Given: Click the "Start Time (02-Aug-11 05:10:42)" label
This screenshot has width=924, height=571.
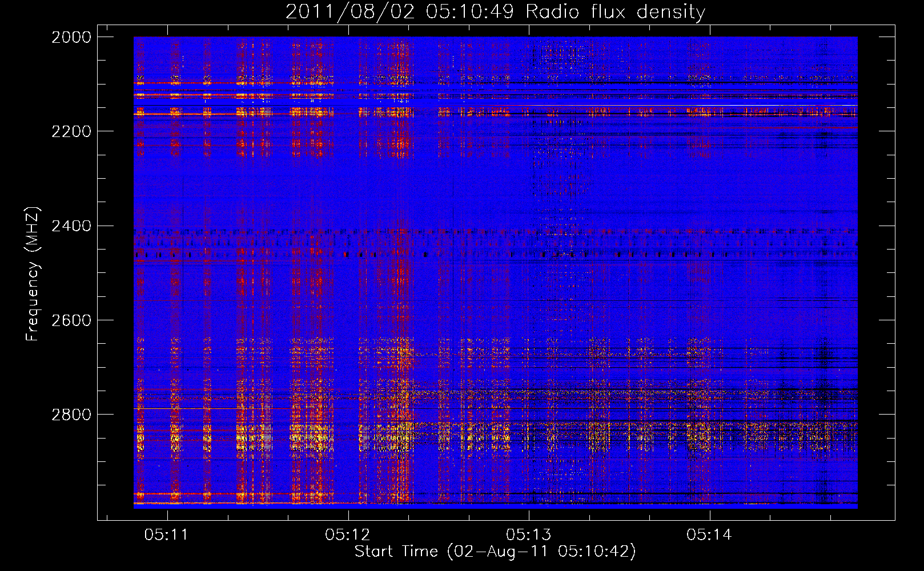Looking at the screenshot, I should (x=495, y=552).
